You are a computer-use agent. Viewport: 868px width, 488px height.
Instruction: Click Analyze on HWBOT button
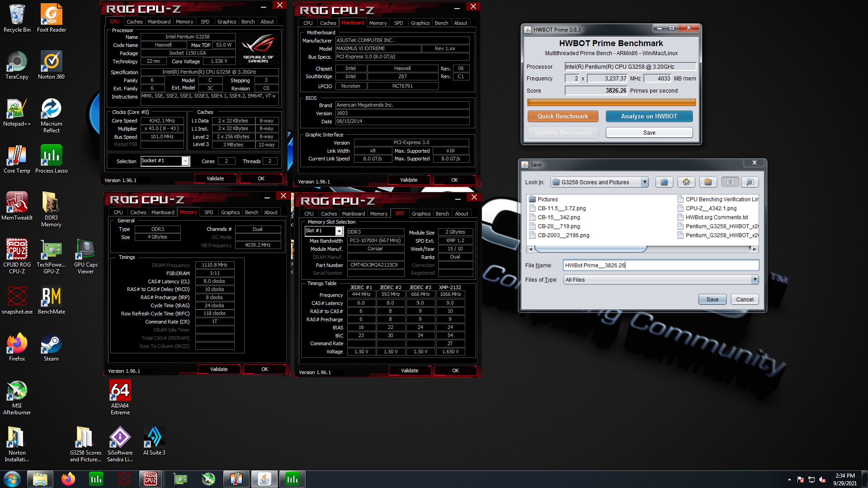pyautogui.click(x=649, y=116)
